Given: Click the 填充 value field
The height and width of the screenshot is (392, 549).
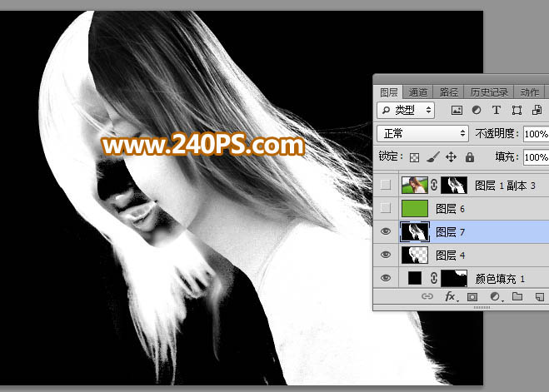Looking at the screenshot, I should coord(536,157).
